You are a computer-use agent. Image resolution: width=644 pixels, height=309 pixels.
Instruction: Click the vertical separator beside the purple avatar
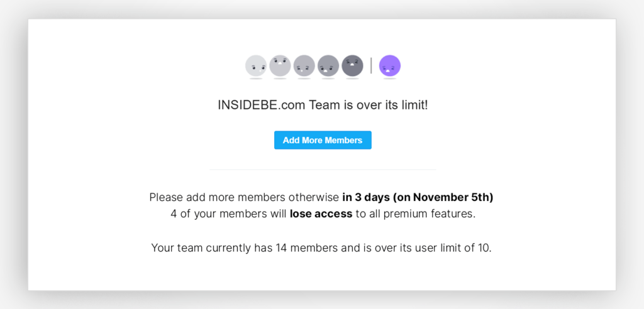[x=371, y=66]
